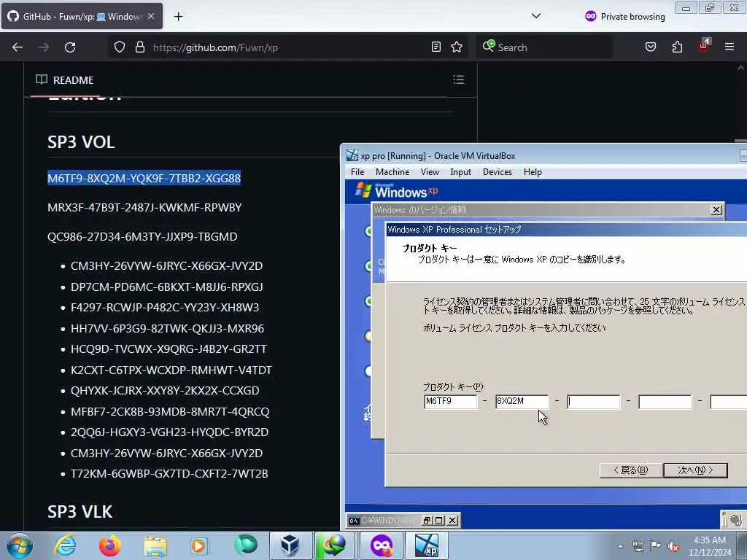Open Windows Media Player taskbar icon
The height and width of the screenshot is (560, 747).
pos(198,545)
